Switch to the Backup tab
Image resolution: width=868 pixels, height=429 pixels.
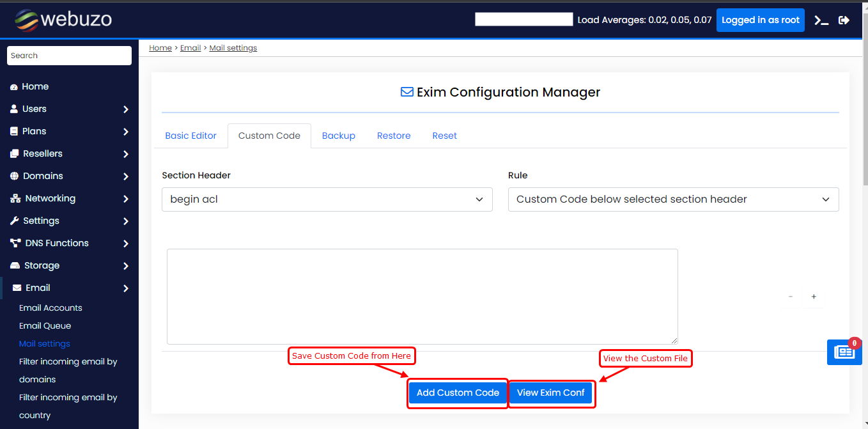[338, 136]
